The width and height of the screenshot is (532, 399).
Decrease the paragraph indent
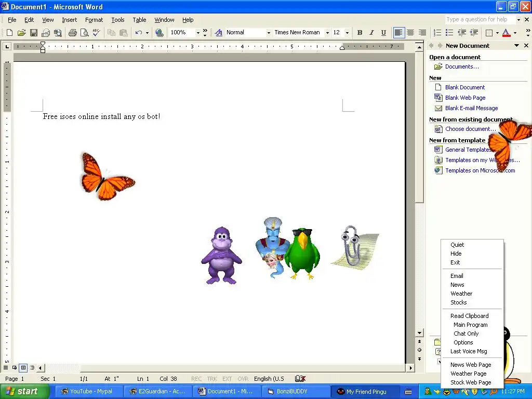[x=462, y=33]
